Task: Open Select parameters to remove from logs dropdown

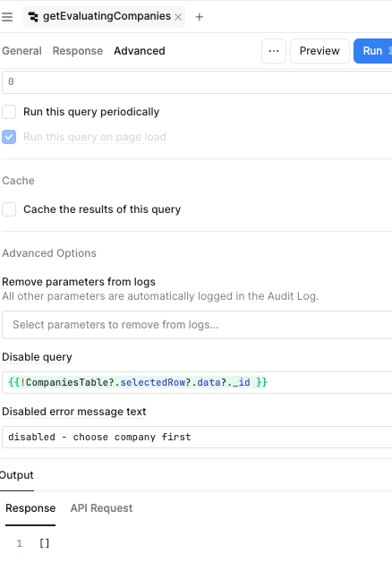Action: [x=197, y=325]
